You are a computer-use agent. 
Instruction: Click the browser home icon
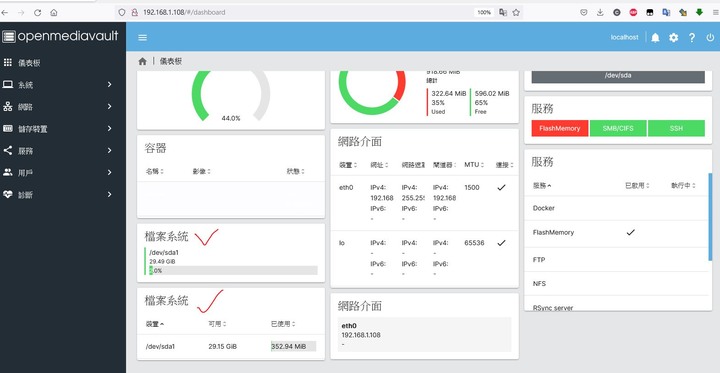pyautogui.click(x=54, y=13)
